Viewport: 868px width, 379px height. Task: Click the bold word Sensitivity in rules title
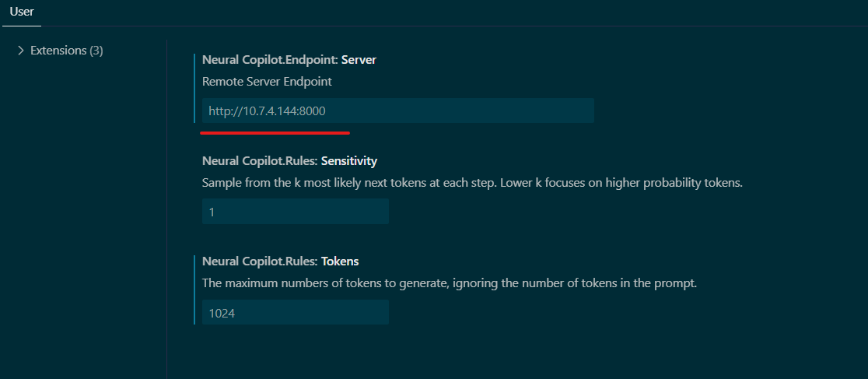pyautogui.click(x=348, y=161)
